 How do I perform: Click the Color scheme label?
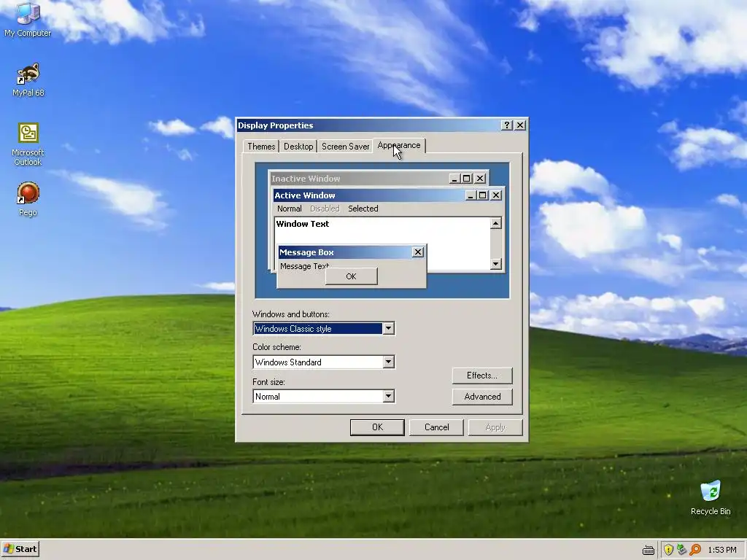coord(276,347)
